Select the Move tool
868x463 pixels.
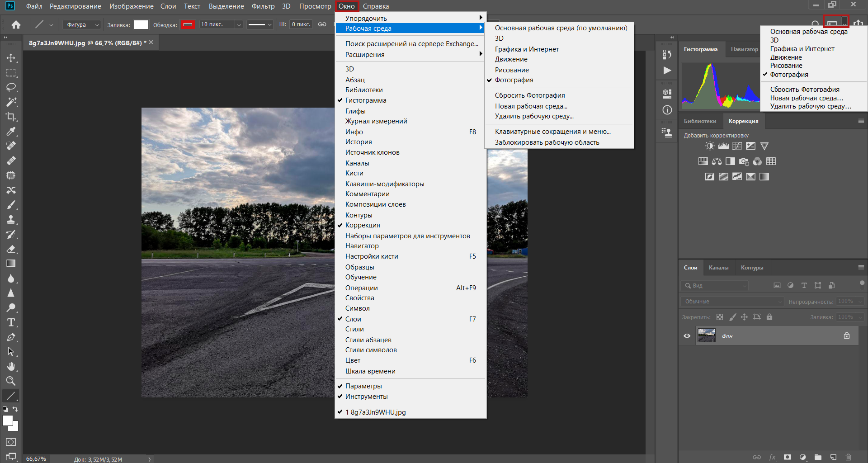(11, 58)
